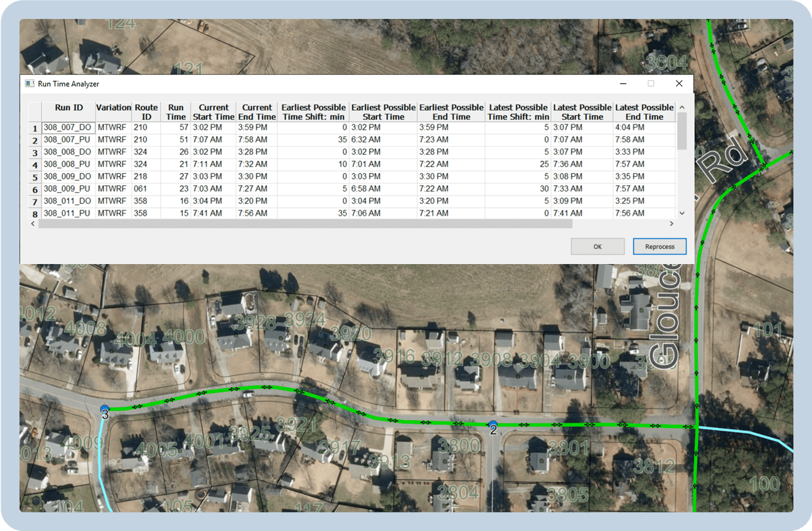The image size is (812, 531).
Task: Select stop marker 2 on the map
Action: pos(493,427)
